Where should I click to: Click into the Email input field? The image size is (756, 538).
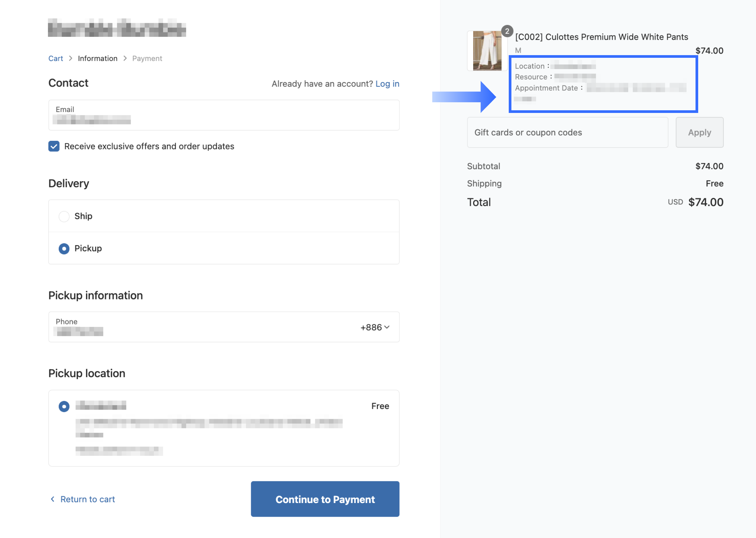tap(224, 115)
